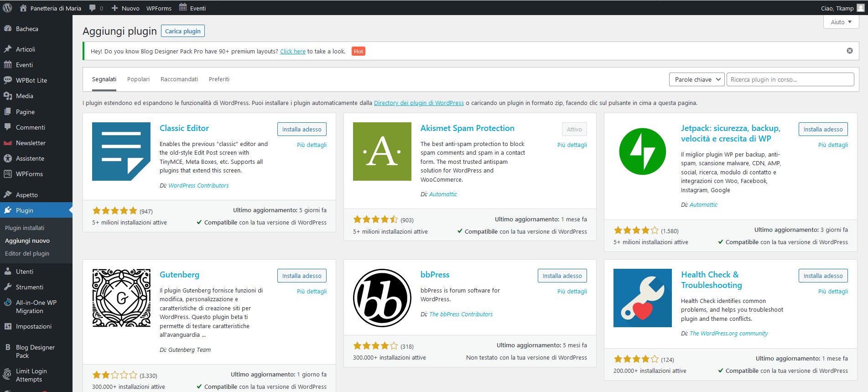
Task: Click the speech bubble icon for Commenti
Action: point(8,127)
